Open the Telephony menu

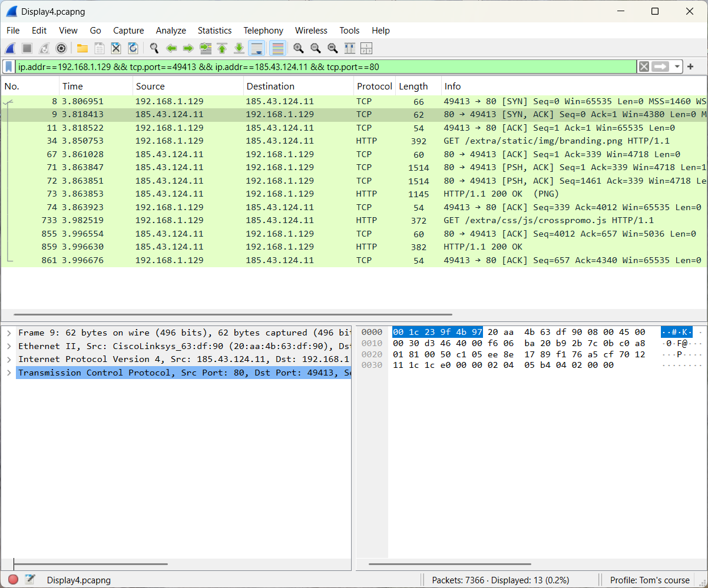(263, 31)
